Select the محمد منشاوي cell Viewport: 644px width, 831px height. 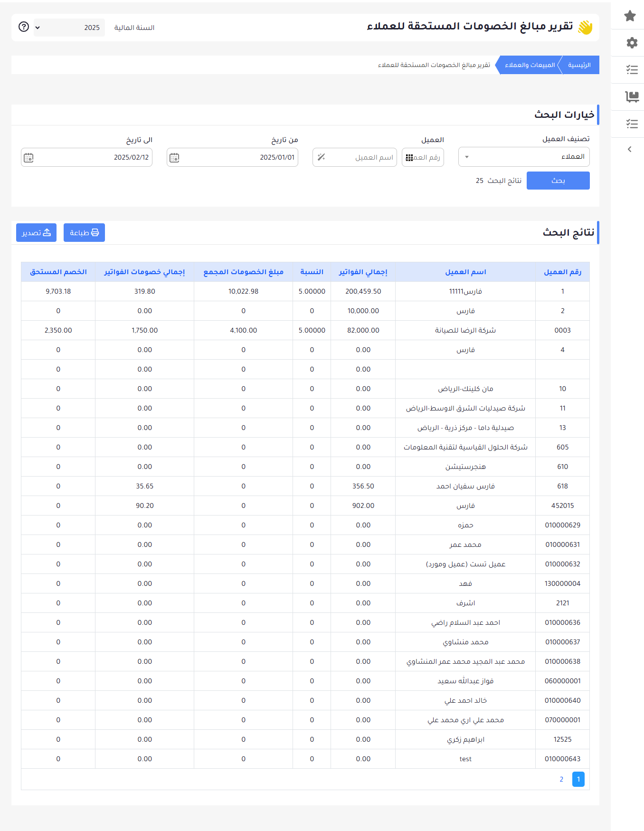[x=465, y=642]
